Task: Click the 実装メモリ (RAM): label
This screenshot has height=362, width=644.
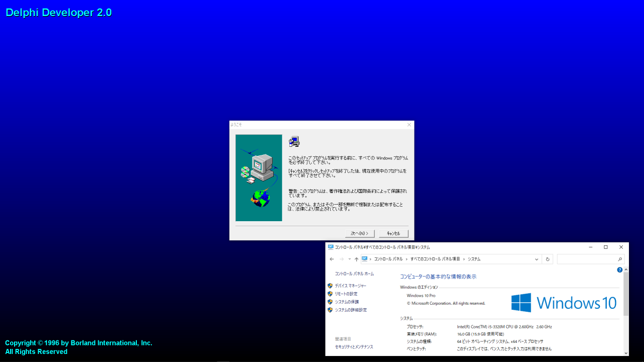Action: (422, 334)
